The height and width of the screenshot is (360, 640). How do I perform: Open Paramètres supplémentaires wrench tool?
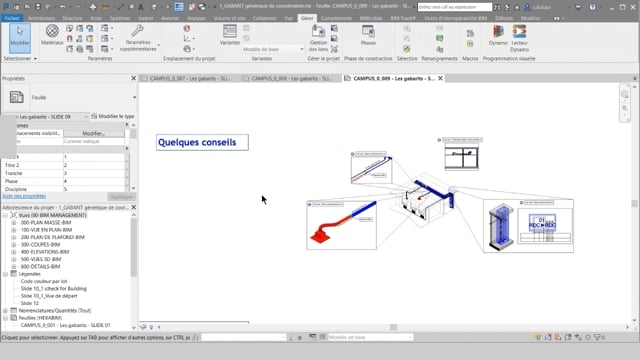[138, 38]
